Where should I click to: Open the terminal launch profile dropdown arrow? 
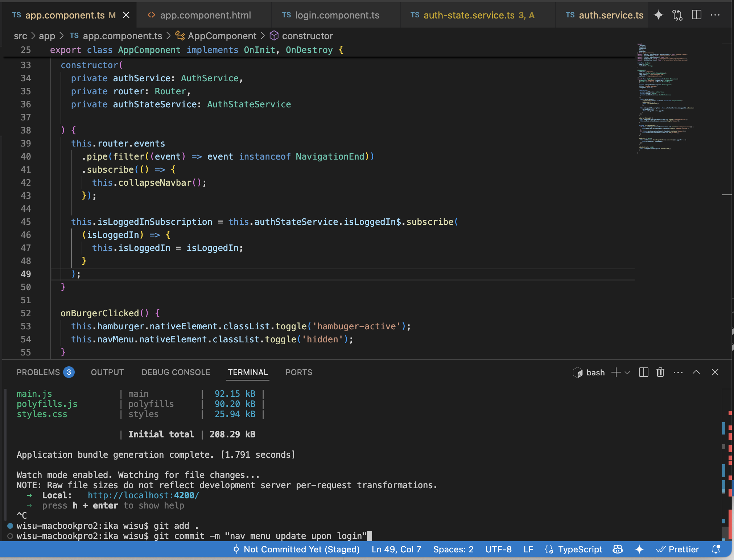(x=627, y=372)
